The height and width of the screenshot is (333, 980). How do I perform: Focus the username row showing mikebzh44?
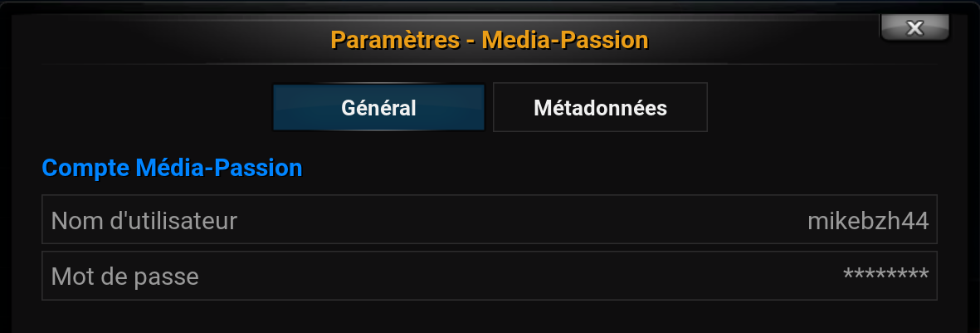click(x=489, y=220)
